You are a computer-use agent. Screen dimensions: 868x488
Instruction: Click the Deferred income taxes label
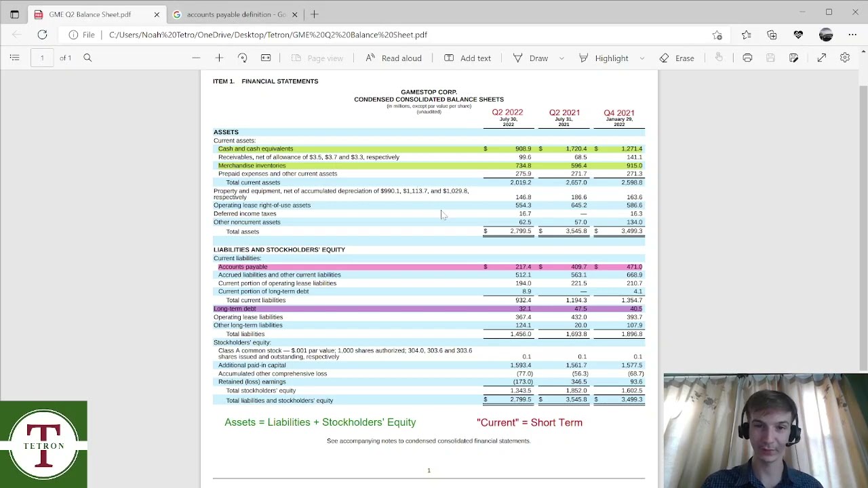245,213
